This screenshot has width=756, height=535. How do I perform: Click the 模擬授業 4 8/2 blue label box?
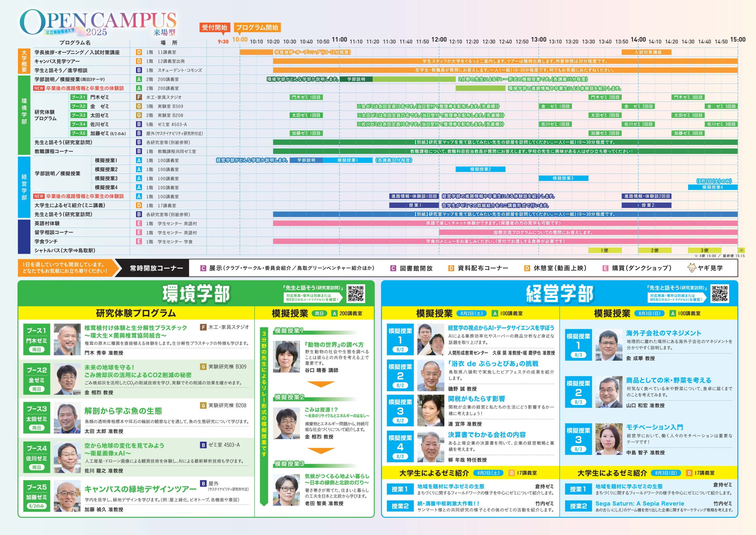(400, 446)
